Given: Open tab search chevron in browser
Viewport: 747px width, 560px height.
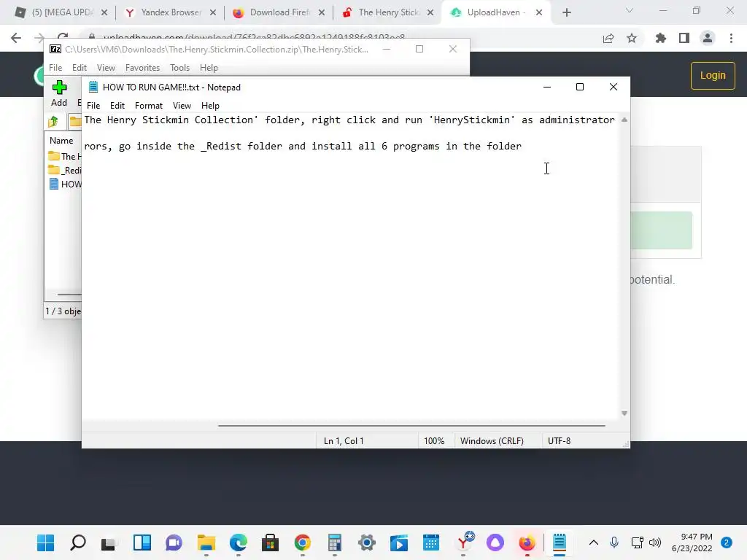Looking at the screenshot, I should point(630,10).
